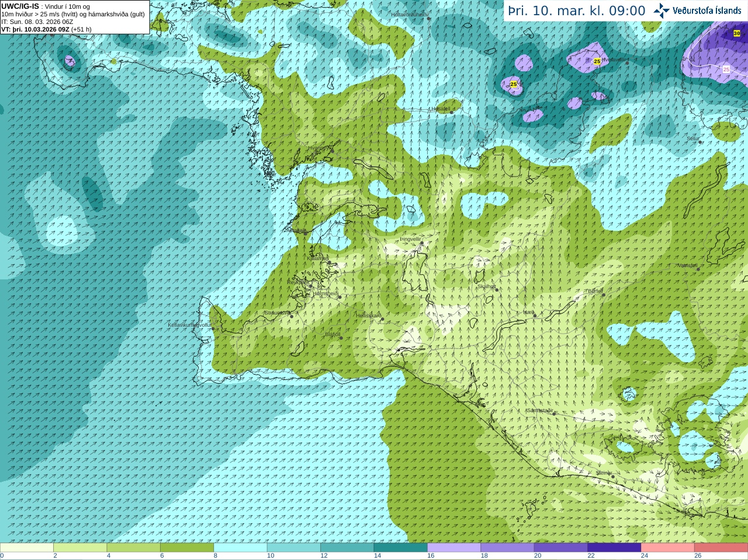Click the Húsafell station marker
Screen dimensions: 748x560
[x=452, y=112]
